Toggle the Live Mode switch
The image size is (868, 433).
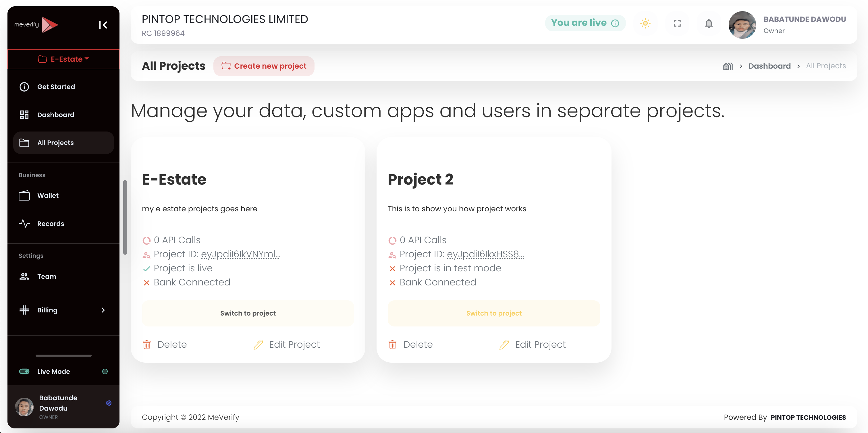(x=24, y=371)
